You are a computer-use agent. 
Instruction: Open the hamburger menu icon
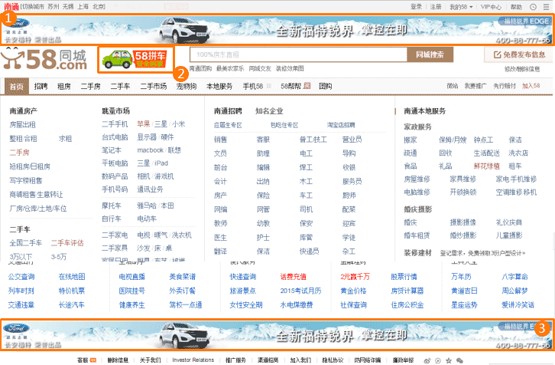pos(547,7)
